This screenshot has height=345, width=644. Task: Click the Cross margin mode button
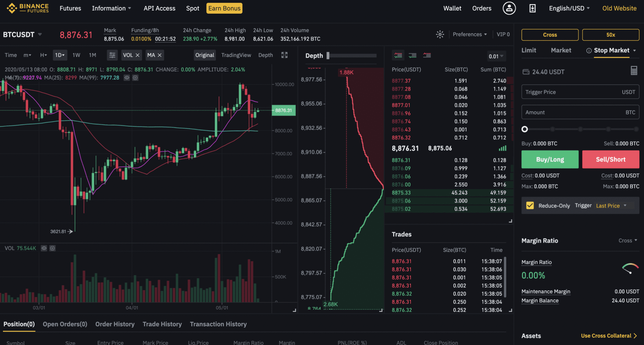(550, 35)
